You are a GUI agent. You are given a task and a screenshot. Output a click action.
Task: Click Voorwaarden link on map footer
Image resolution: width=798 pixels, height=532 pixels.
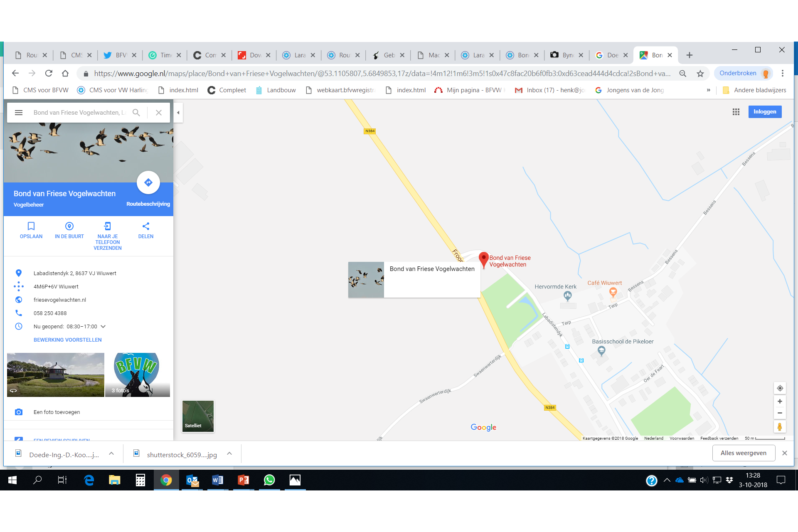[x=682, y=438]
